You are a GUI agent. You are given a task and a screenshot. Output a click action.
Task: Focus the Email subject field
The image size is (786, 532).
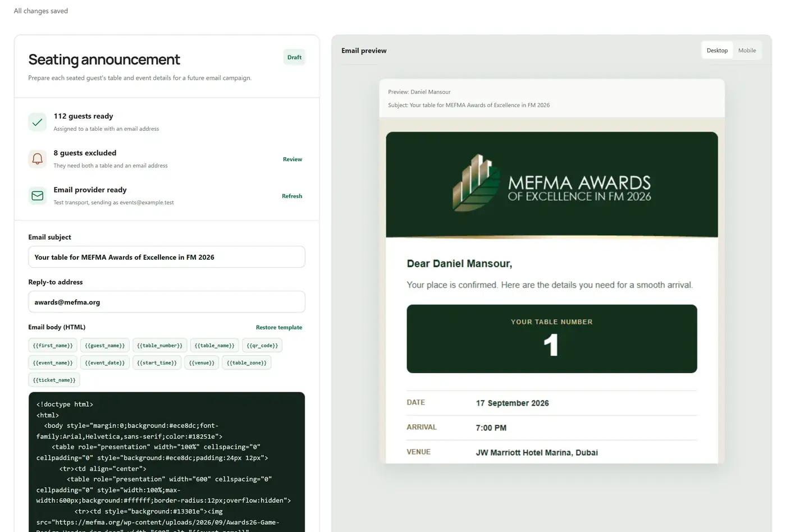click(167, 257)
